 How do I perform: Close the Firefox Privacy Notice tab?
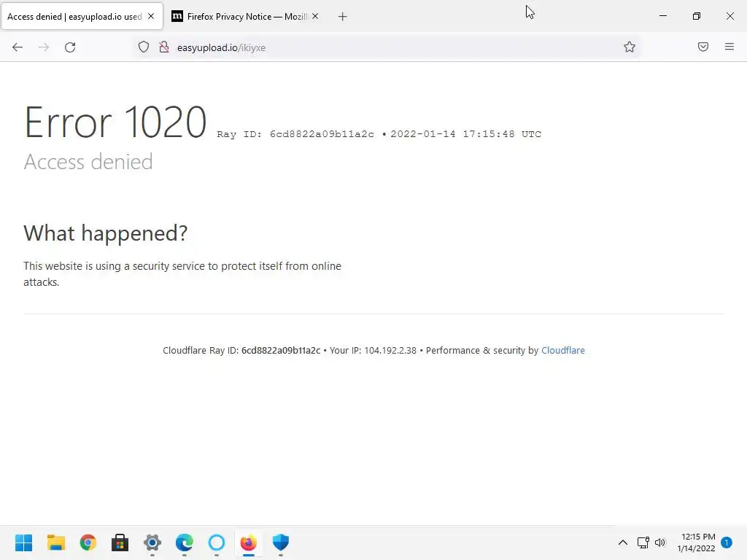(315, 16)
